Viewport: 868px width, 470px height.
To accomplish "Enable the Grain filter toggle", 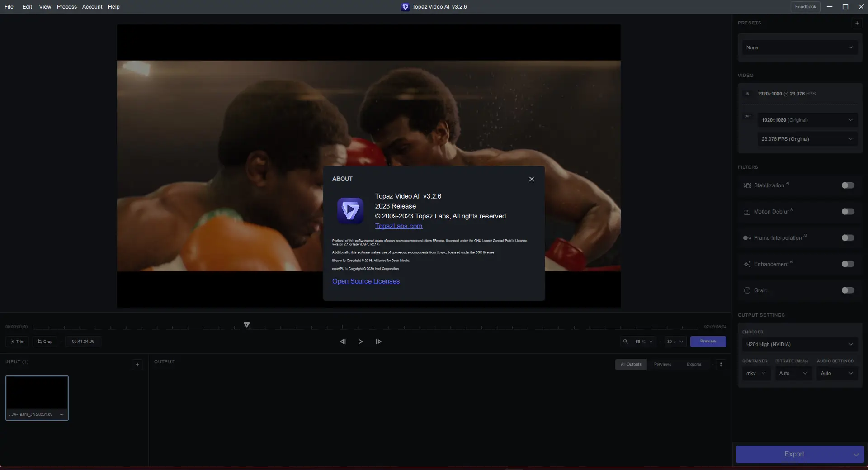I will (848, 290).
